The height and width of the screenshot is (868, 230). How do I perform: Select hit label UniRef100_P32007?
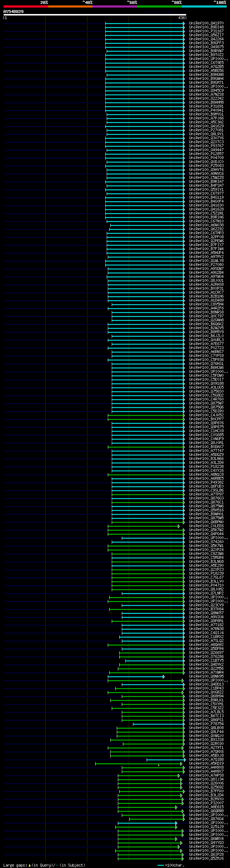[206, 803]
